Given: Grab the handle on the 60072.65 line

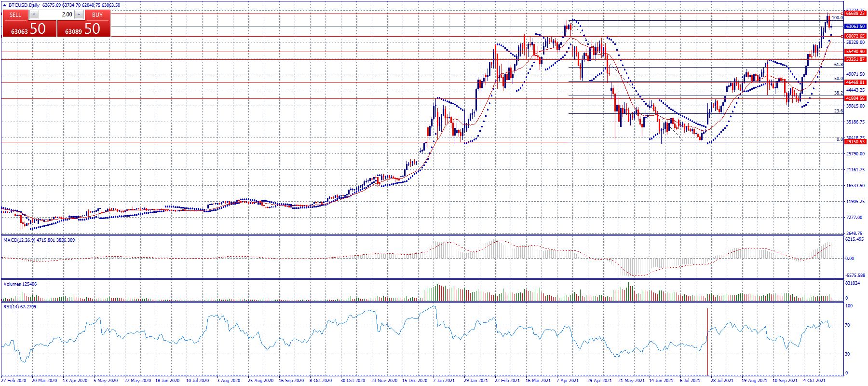Looking at the screenshot, I should click(842, 36).
